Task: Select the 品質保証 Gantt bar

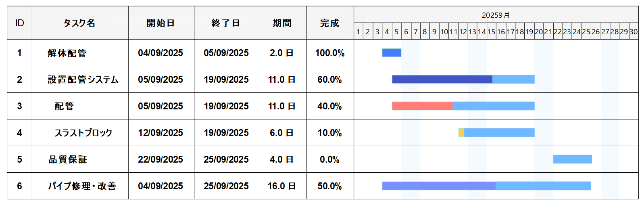Action: 572,159
